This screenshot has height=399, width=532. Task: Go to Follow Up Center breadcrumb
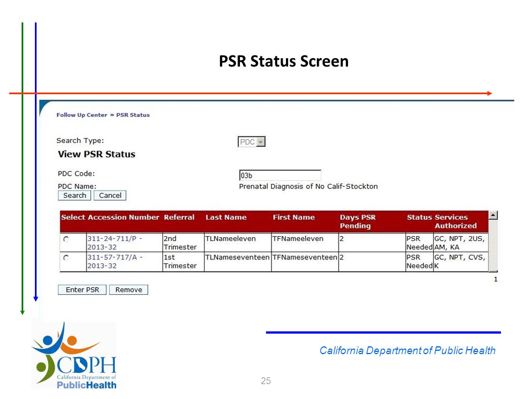81,115
